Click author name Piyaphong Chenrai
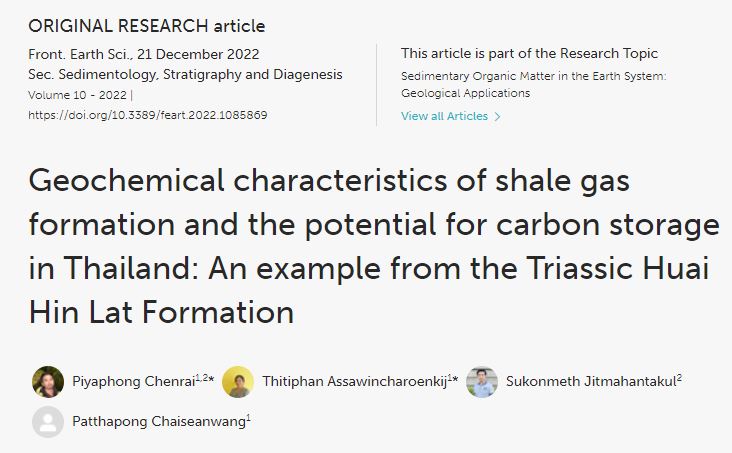The width and height of the screenshot is (732, 453). coord(134,382)
